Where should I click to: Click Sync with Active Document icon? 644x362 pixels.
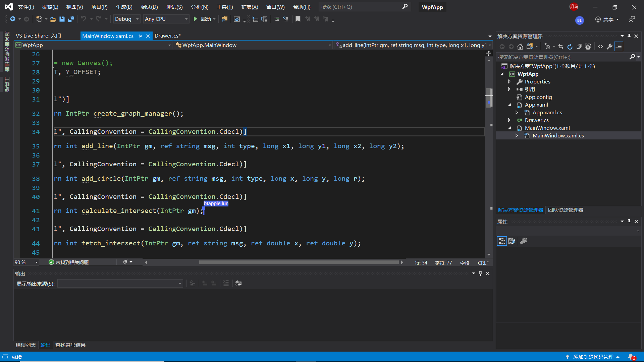(x=561, y=47)
